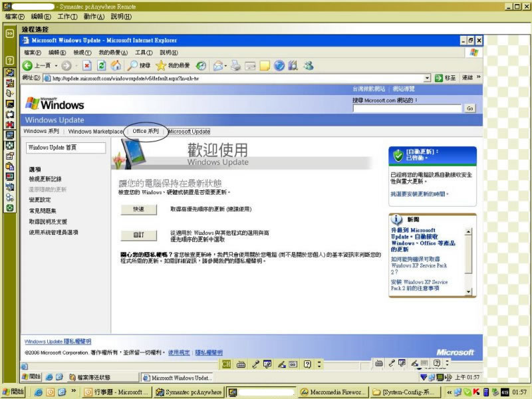Screen dimensions: 532x399
Task: Click the help icon on remote language bar
Action: [x=307, y=364]
